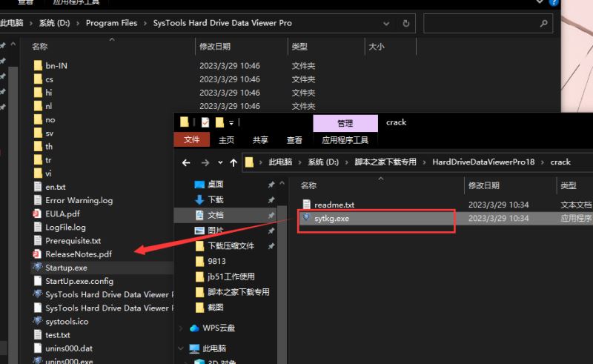Select ReleaseNotes.pdf in the back window
The image size is (593, 364).
point(79,254)
